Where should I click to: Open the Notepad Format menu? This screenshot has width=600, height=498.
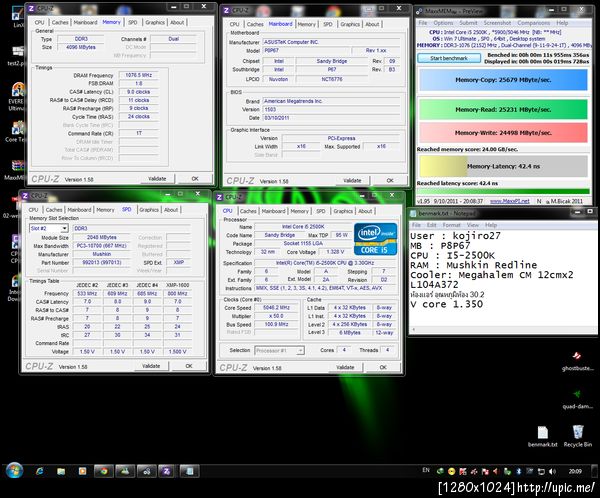click(452, 225)
